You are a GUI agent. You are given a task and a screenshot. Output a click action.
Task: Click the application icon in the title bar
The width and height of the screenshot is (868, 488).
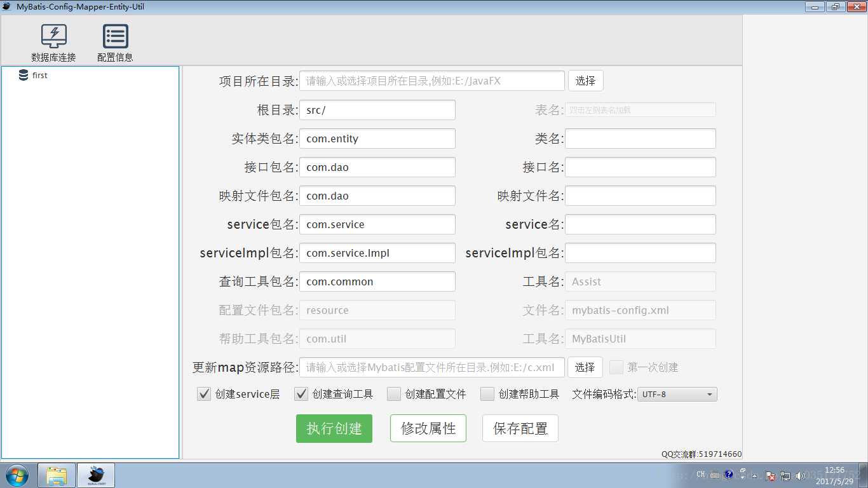click(7, 6)
